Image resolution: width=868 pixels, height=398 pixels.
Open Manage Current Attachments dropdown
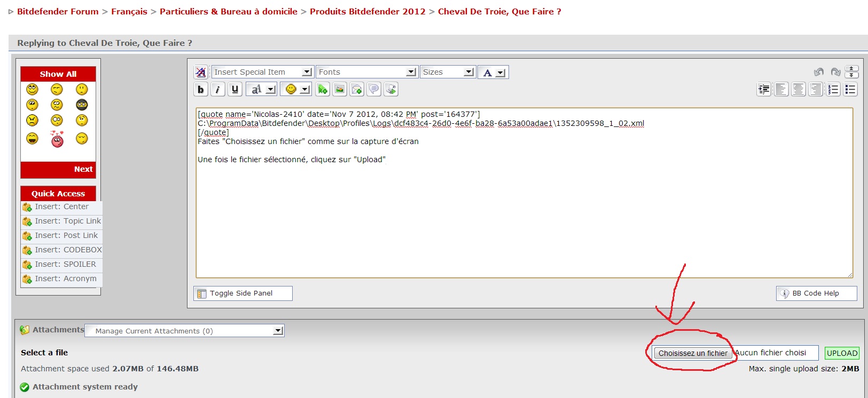184,331
